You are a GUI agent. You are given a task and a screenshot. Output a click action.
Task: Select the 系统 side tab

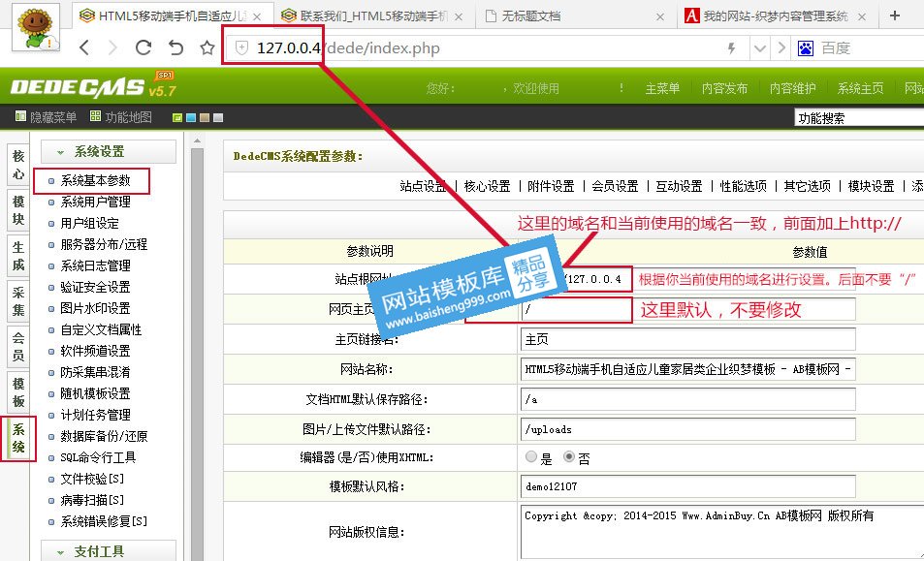click(x=18, y=439)
